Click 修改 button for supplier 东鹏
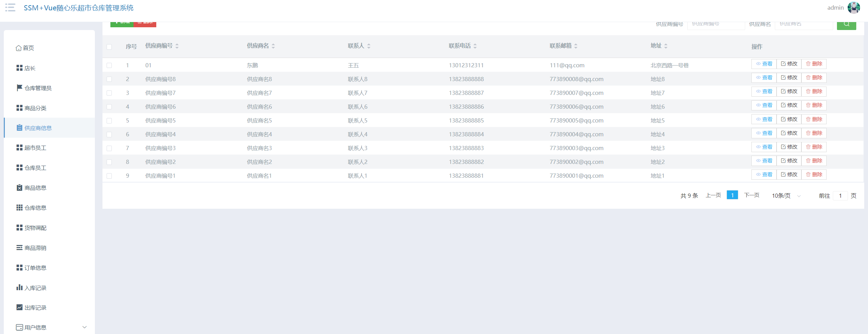The image size is (868, 334). 789,64
